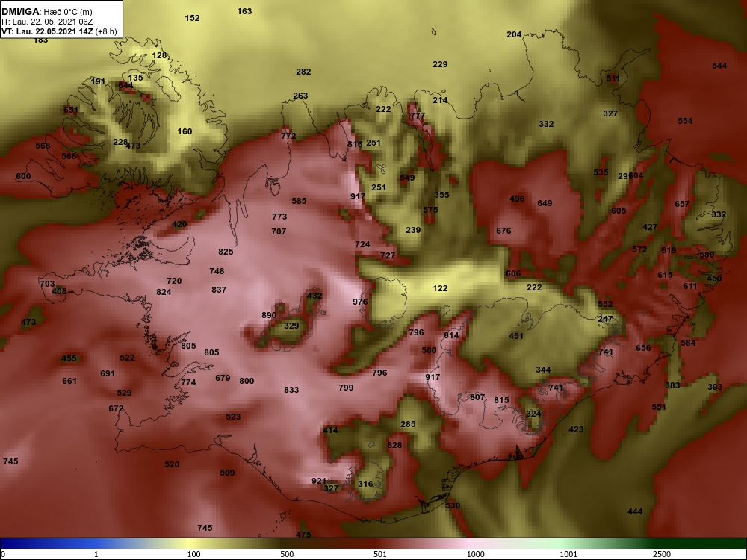The height and width of the screenshot is (560, 747).
Task: Click the map value 554
Action: 686,121
